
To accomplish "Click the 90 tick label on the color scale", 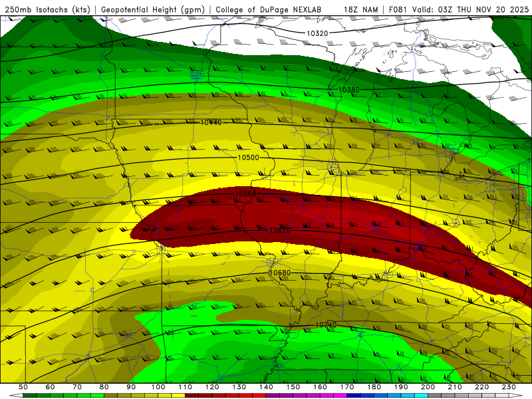I will pos(131,387).
